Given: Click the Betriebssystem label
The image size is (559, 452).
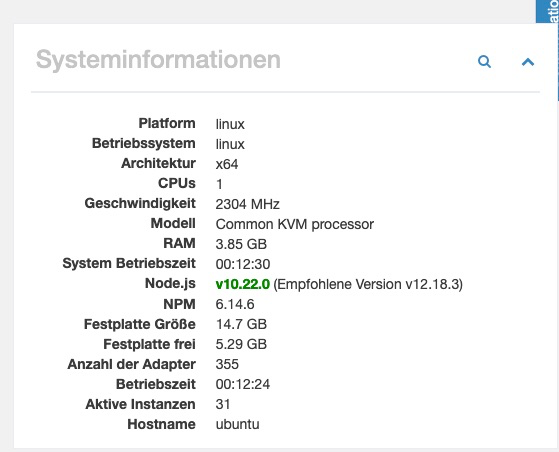Looking at the screenshot, I should point(144,143).
